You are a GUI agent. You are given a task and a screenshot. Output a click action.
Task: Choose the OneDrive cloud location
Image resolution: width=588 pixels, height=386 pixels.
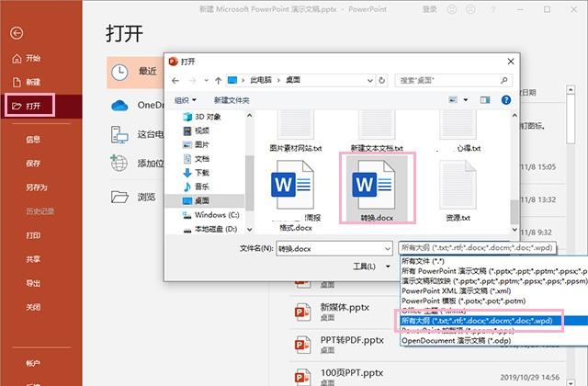pos(119,106)
